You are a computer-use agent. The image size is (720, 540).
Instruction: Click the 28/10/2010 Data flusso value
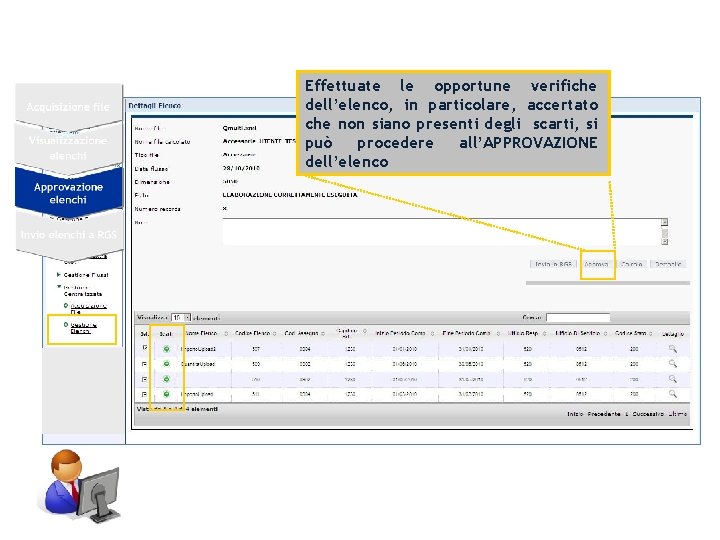241,168
